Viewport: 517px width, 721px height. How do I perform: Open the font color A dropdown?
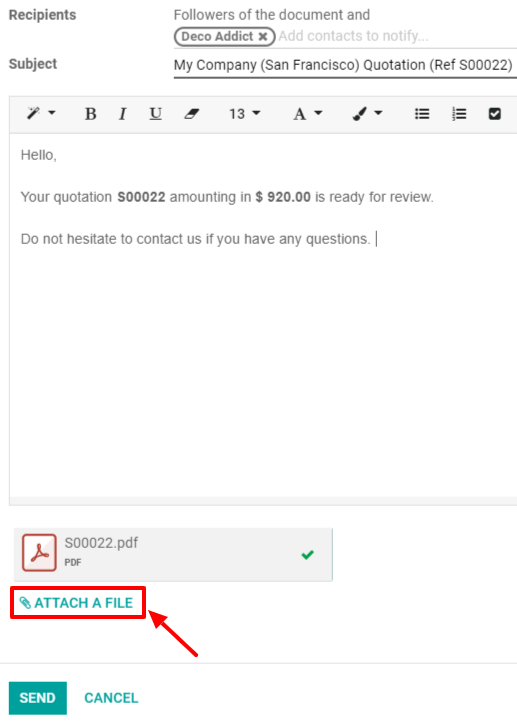click(308, 114)
